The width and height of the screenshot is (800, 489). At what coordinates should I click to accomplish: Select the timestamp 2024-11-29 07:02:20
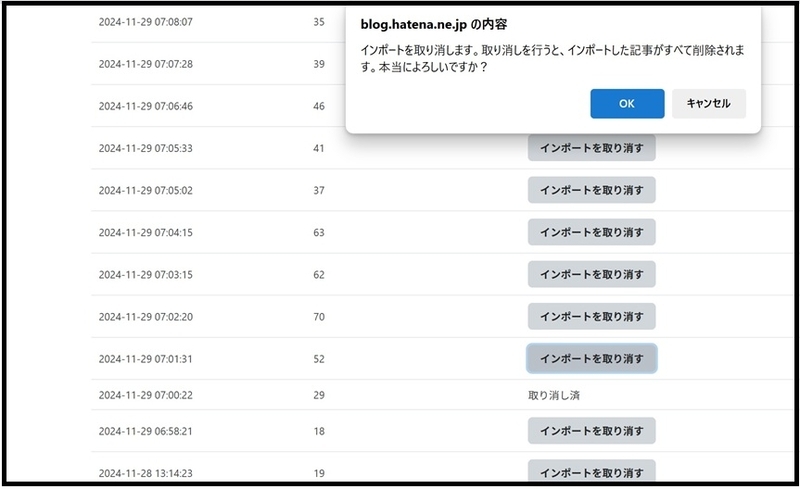click(x=145, y=316)
